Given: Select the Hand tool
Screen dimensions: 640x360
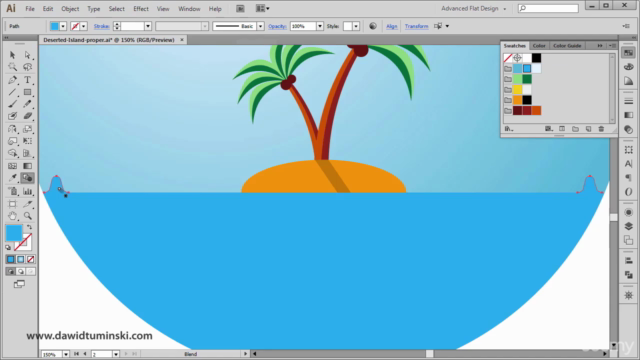Looking at the screenshot, I should 12,216.
